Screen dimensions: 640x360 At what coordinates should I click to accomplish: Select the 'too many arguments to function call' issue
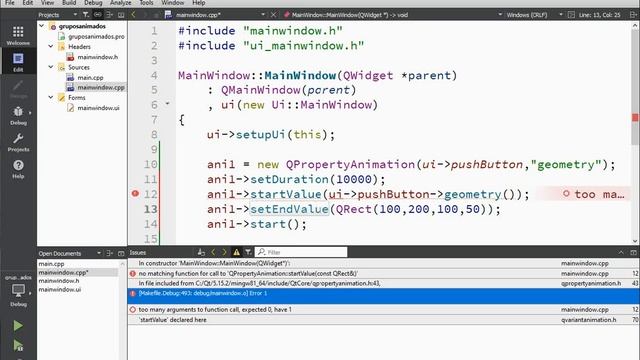click(384, 309)
